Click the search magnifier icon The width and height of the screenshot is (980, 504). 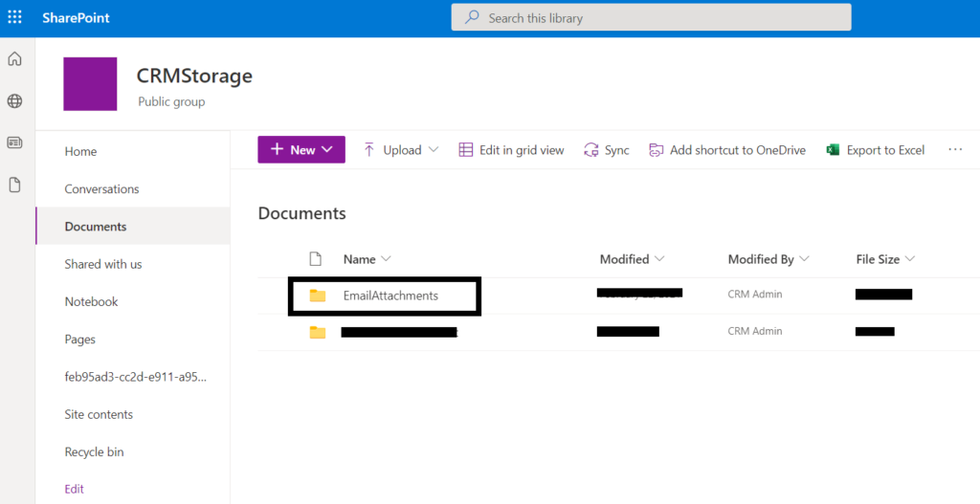(473, 17)
